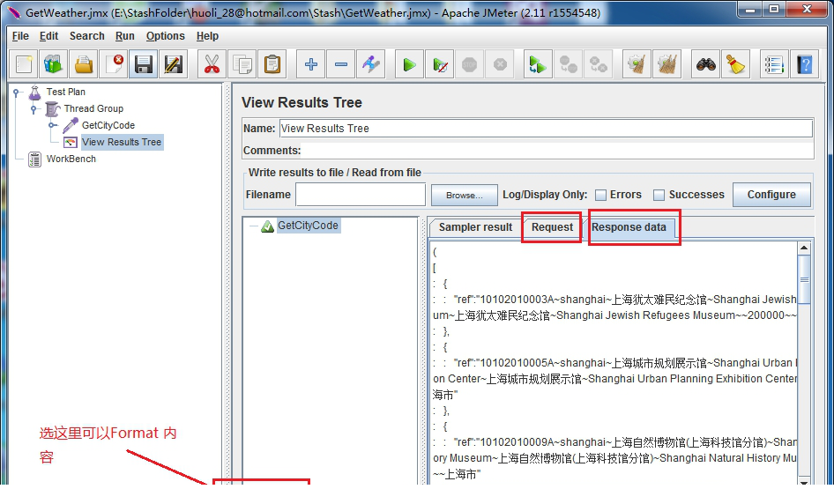834x504 pixels.
Task: Select Thread Group in the tree
Action: click(93, 108)
